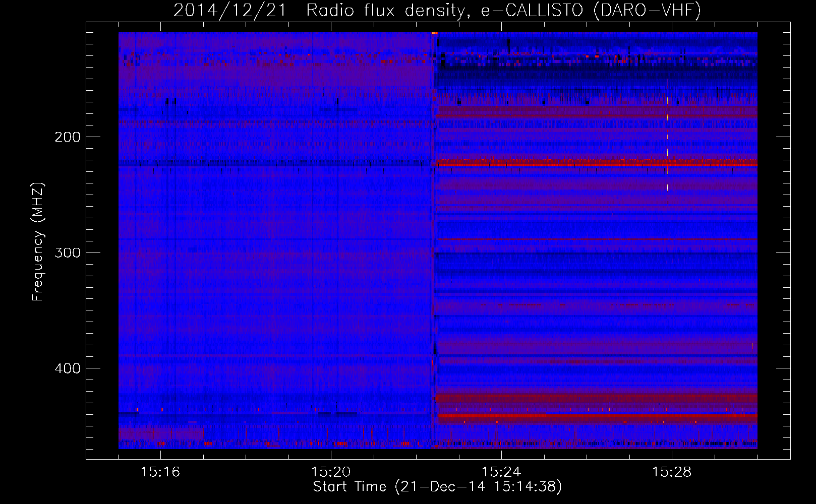Click the red band just above 440 MHz
The width and height of the screenshot is (816, 504).
click(x=598, y=417)
